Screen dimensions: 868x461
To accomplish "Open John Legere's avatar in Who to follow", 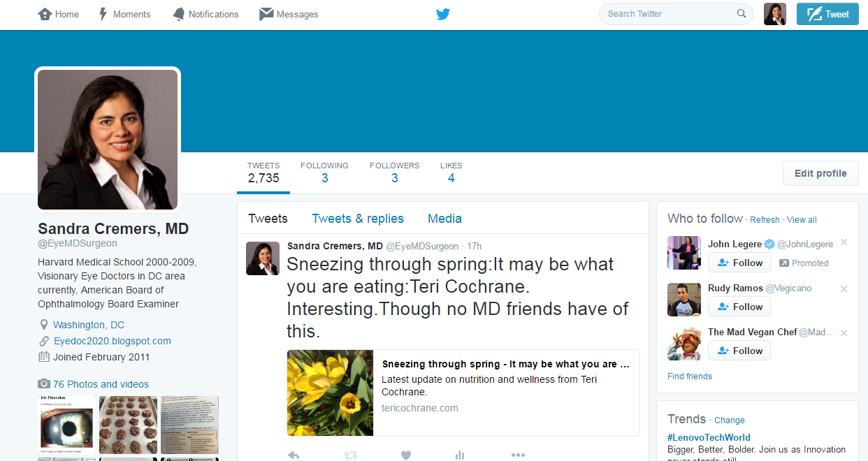I will [684, 253].
